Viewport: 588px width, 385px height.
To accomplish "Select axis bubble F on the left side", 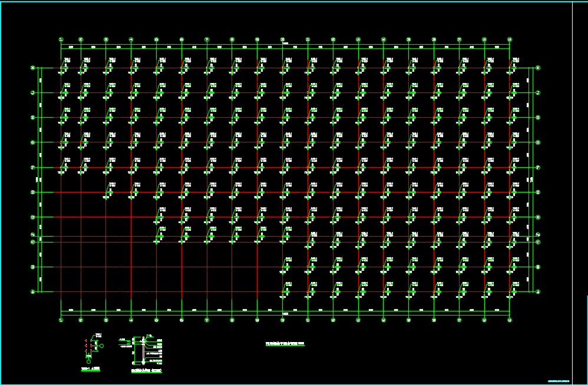I will [32, 167].
